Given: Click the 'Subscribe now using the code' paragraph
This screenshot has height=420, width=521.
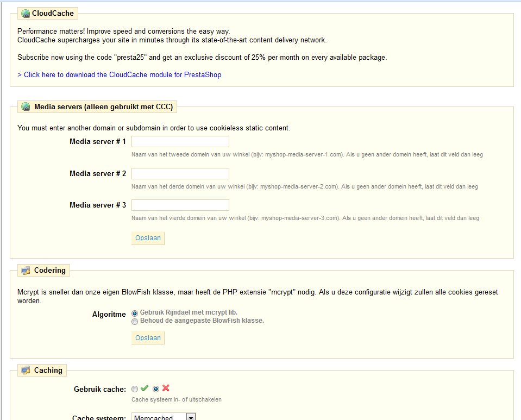Looking at the screenshot, I should (202, 58).
